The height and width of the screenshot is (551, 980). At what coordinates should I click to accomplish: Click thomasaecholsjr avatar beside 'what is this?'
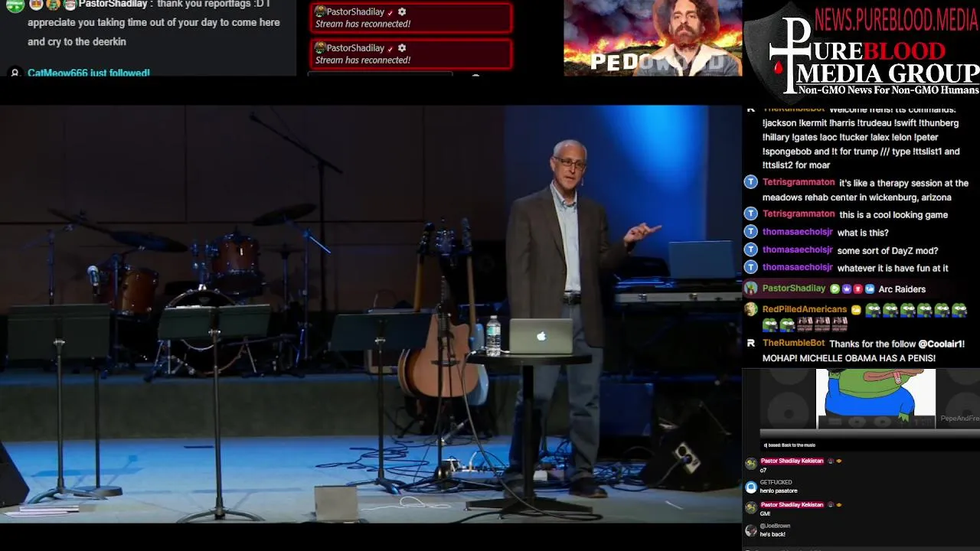tap(751, 232)
